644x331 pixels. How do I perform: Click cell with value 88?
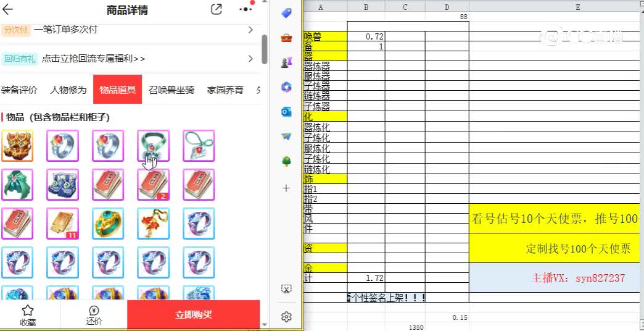coord(447,17)
